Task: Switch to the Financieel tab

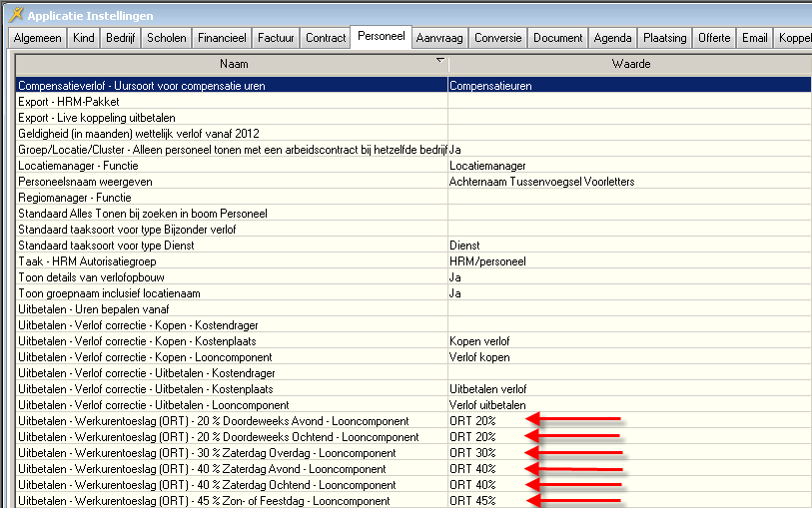Action: (220, 38)
